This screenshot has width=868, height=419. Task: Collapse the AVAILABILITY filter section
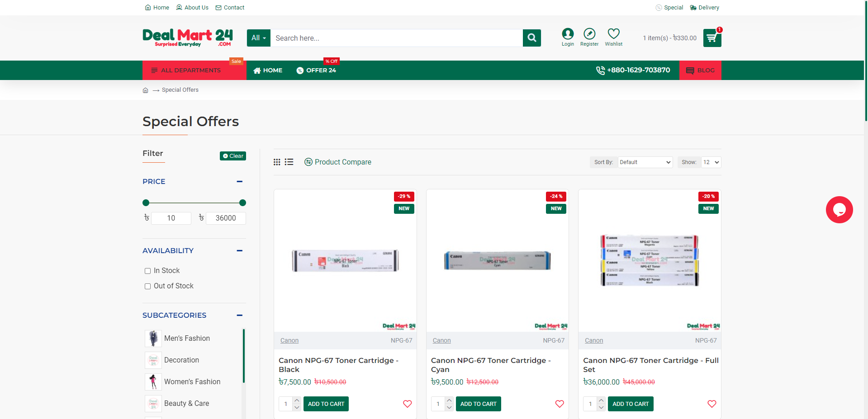pos(240,250)
